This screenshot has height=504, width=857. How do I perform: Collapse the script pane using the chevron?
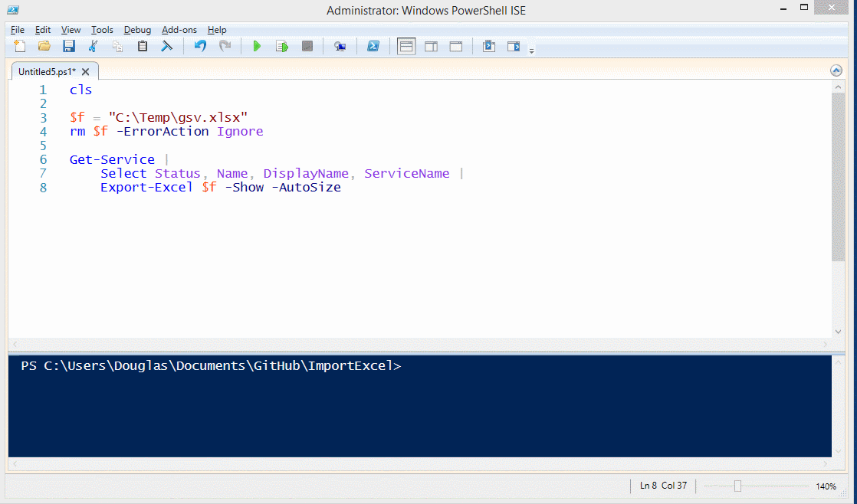pyautogui.click(x=836, y=70)
